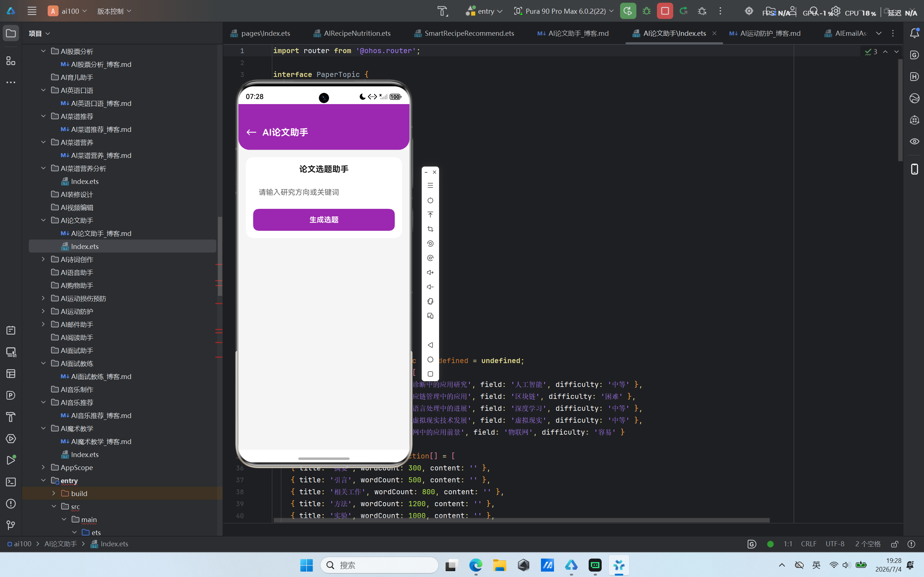Open the Pura 90 Pro Max device dropdown
The image size is (924, 577).
(563, 11)
